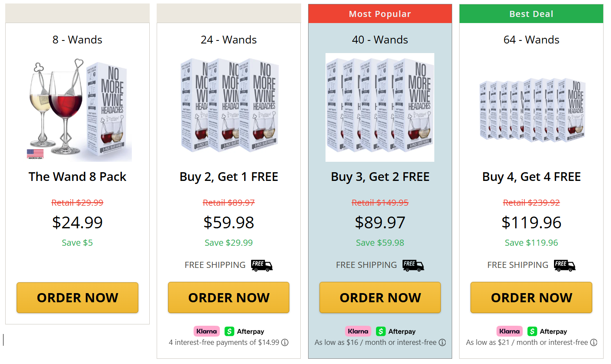Image resolution: width=611 pixels, height=364 pixels.
Task: Click ORDER NOW on the Buy 2 Get 1 FREE deal
Action: (228, 297)
